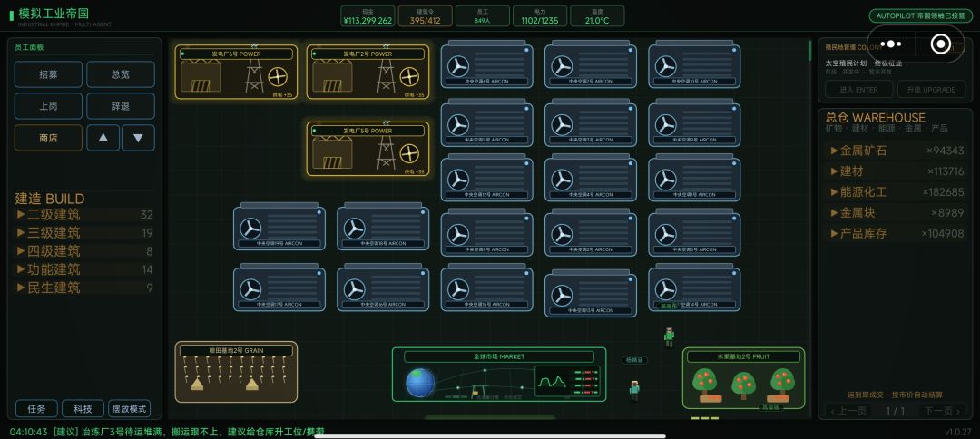Click the fan icon on 中央空调17号 AIRCON
980x439 pixels.
[250, 289]
